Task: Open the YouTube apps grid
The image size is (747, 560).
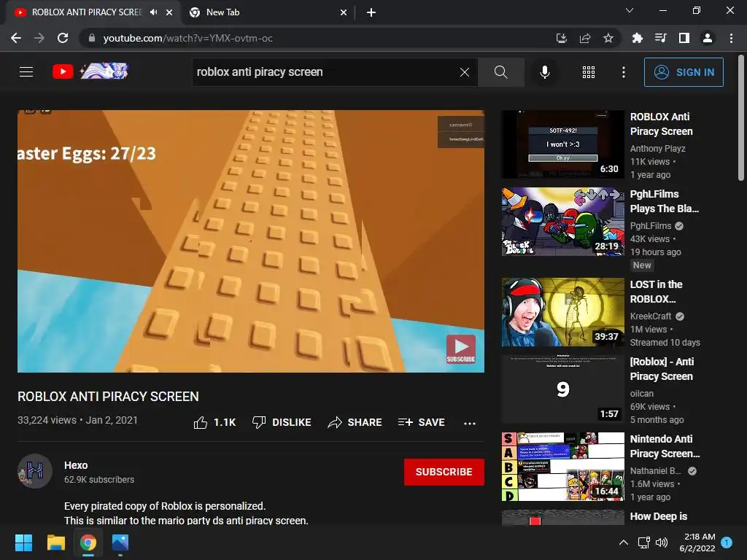Action: click(x=589, y=72)
